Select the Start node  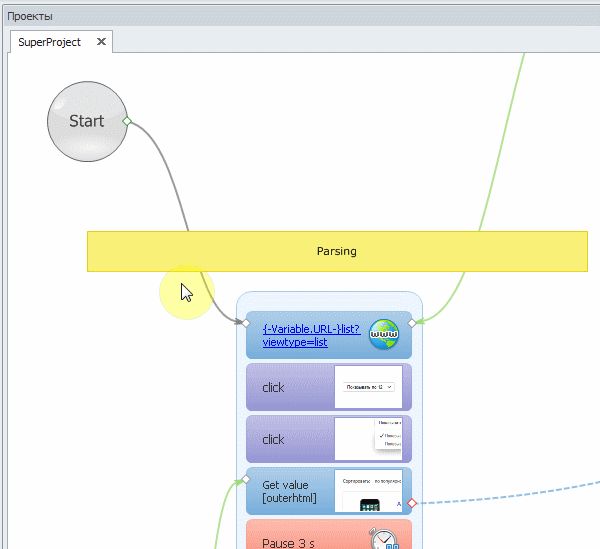point(87,121)
